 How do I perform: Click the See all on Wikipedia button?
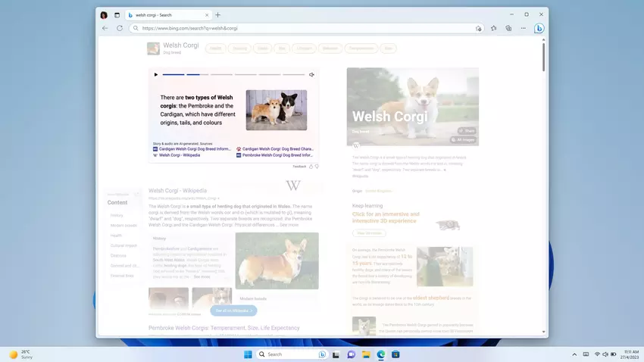(233, 311)
